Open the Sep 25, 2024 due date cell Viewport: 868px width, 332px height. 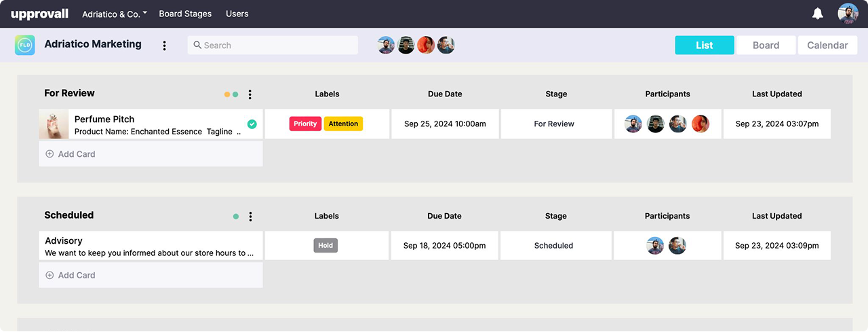(x=445, y=124)
